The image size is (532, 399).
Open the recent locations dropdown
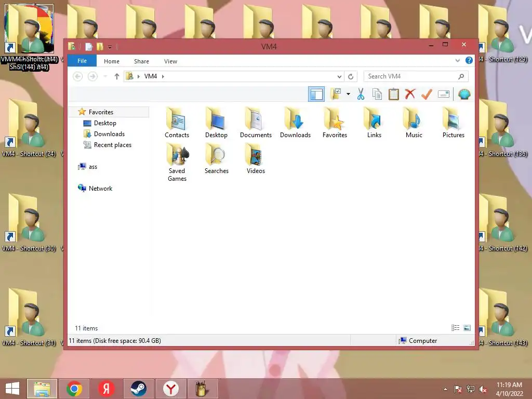[x=105, y=76]
